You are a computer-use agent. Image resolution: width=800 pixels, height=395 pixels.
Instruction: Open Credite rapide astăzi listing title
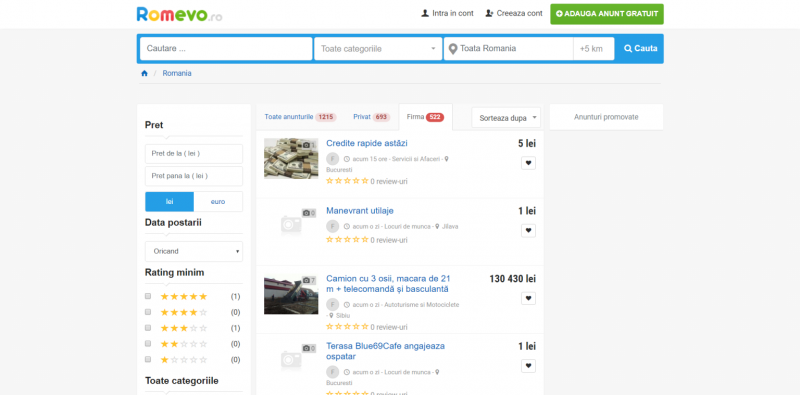point(367,143)
